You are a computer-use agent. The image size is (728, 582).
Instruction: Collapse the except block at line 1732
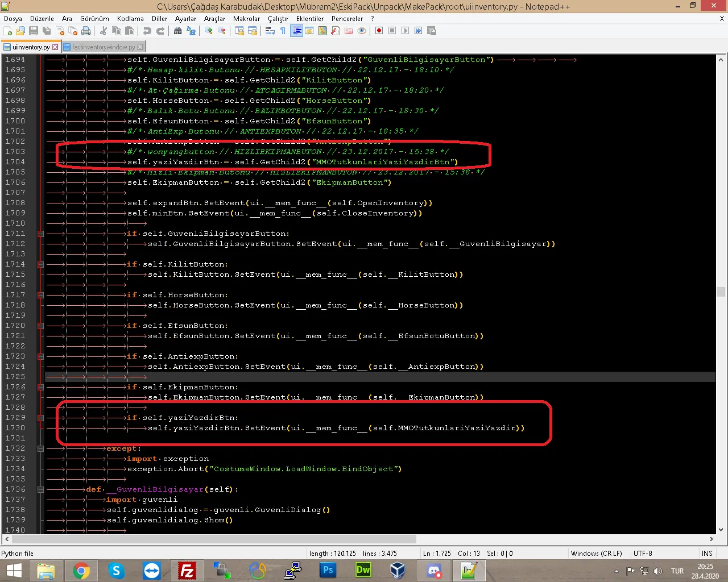pyautogui.click(x=41, y=448)
